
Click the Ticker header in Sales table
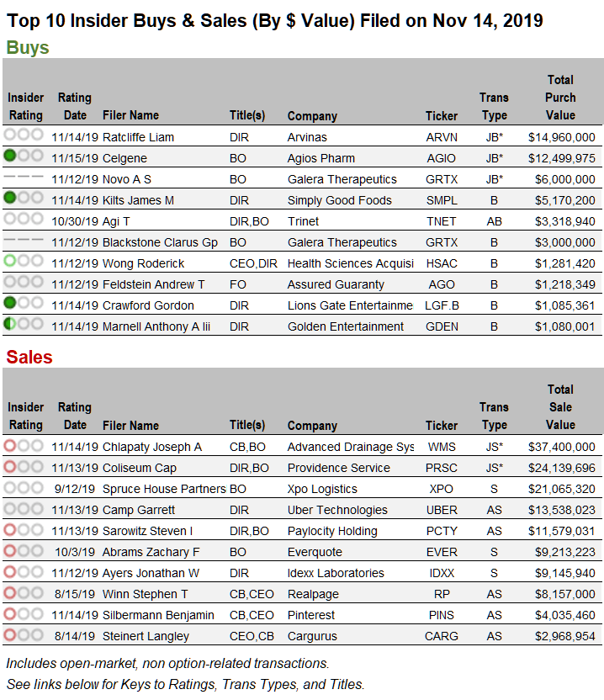point(442,426)
